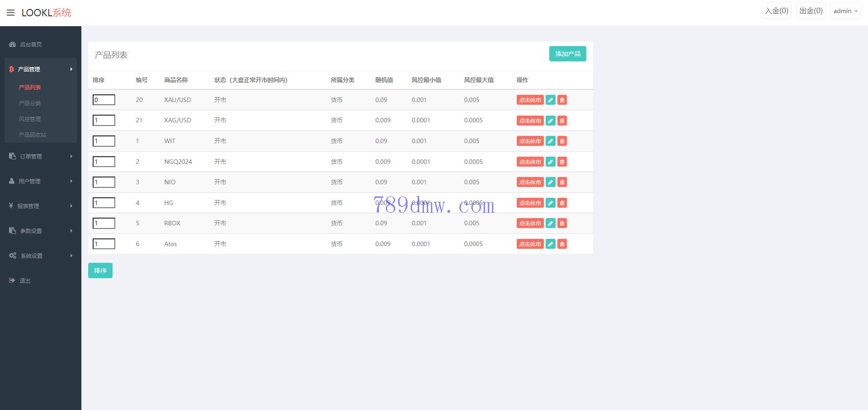Click the pencil icon for RBOX
Image resolution: width=868 pixels, height=410 pixels.
click(x=550, y=224)
